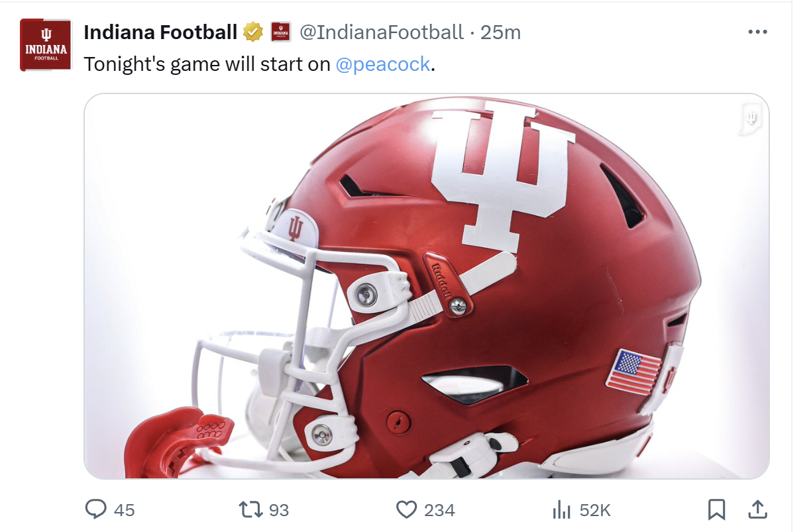This screenshot has width=811, height=532.
Task: Like the tweet with the heart icon
Action: pos(405,509)
